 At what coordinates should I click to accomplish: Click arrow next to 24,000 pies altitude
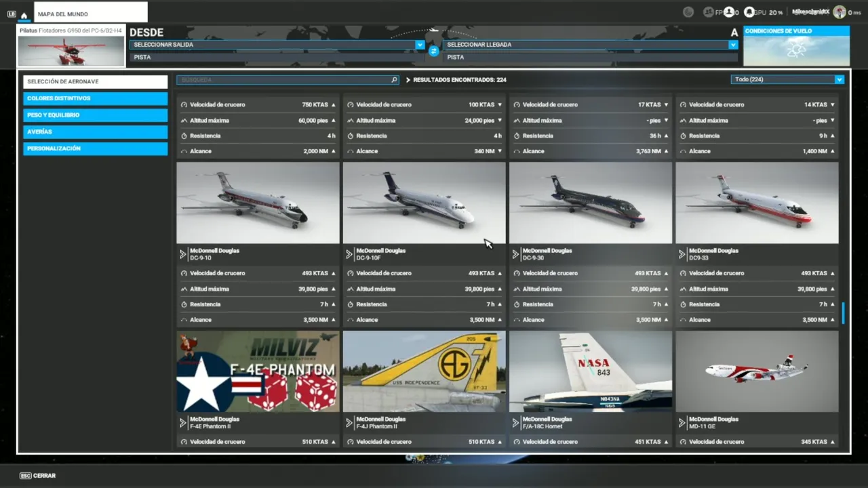(x=500, y=121)
